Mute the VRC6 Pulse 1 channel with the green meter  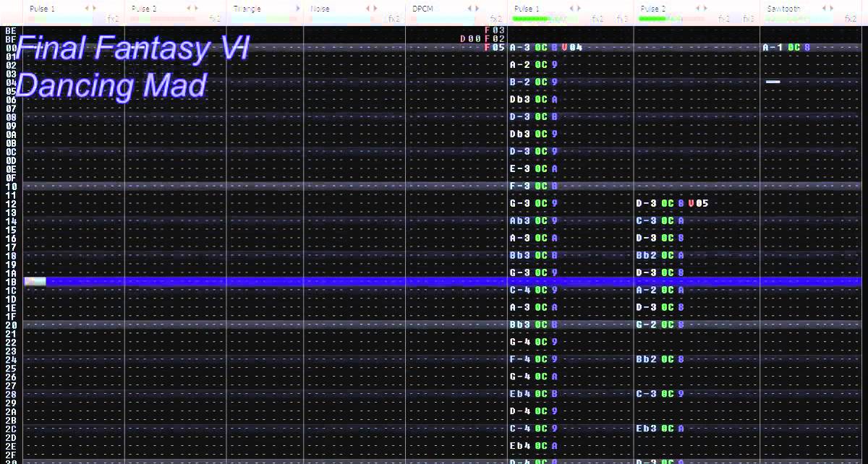click(x=527, y=9)
